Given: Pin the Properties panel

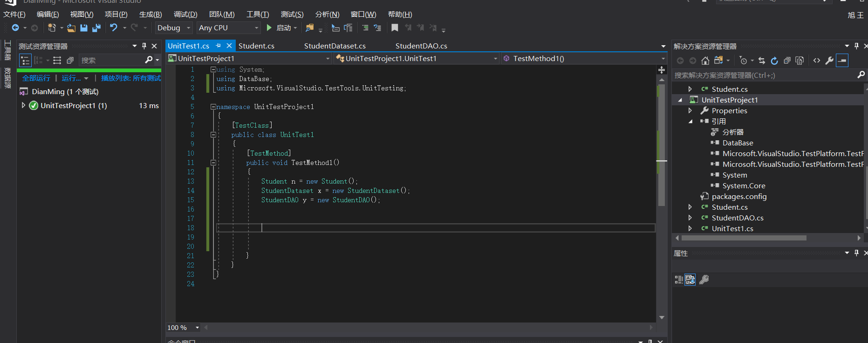Looking at the screenshot, I should (856, 253).
